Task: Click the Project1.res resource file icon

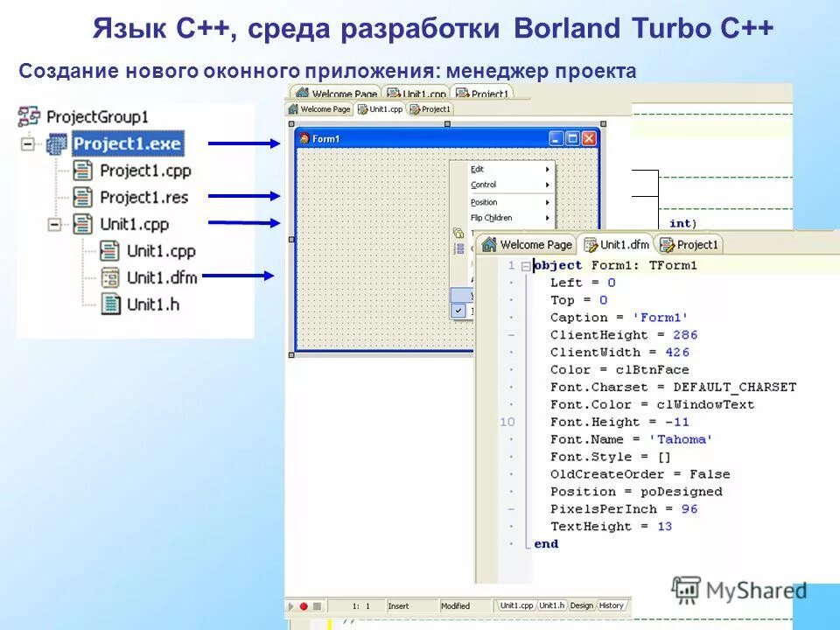Action: coord(81,197)
